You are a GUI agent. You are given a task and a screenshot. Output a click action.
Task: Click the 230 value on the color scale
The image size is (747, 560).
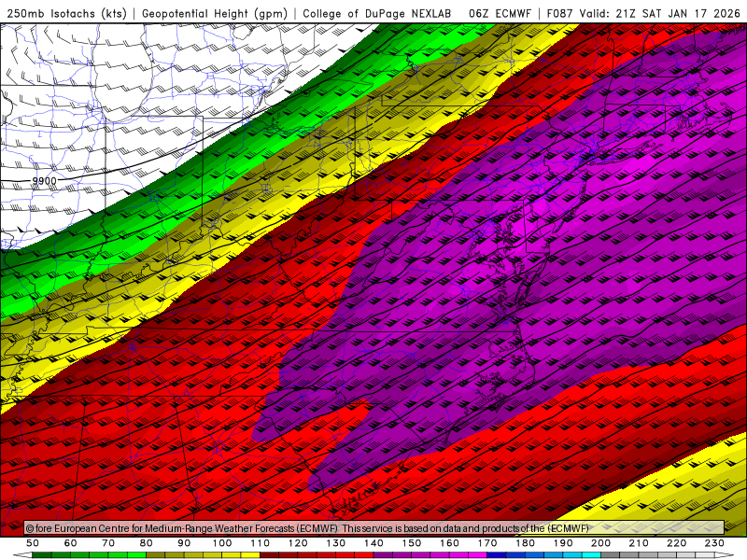pyautogui.click(x=714, y=543)
